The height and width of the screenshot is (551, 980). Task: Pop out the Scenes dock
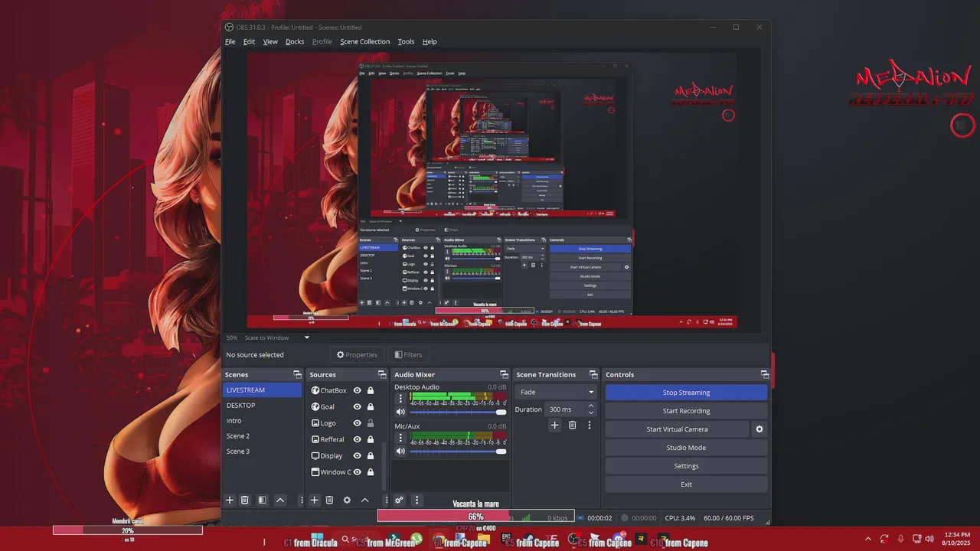(x=297, y=374)
